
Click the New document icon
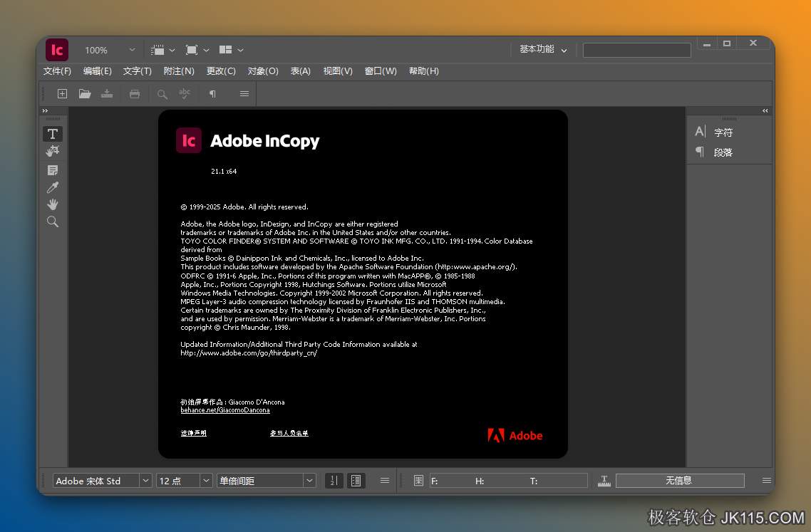pos(62,93)
